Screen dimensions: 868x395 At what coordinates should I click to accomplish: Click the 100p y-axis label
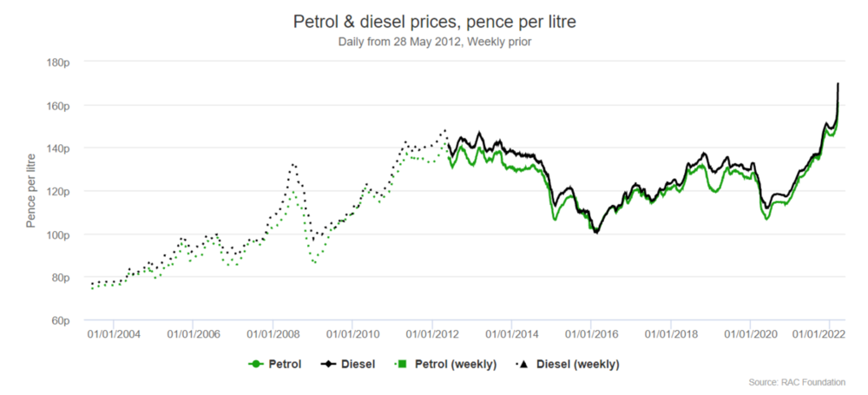57,234
